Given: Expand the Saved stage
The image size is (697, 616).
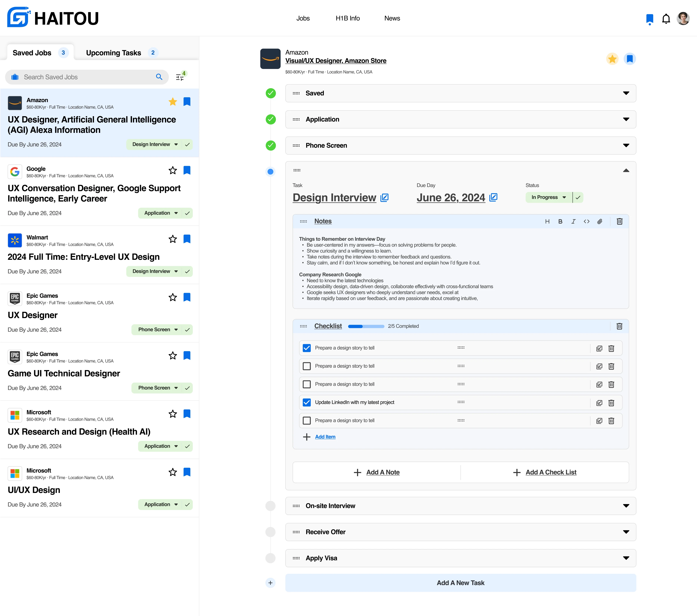Looking at the screenshot, I should point(626,93).
